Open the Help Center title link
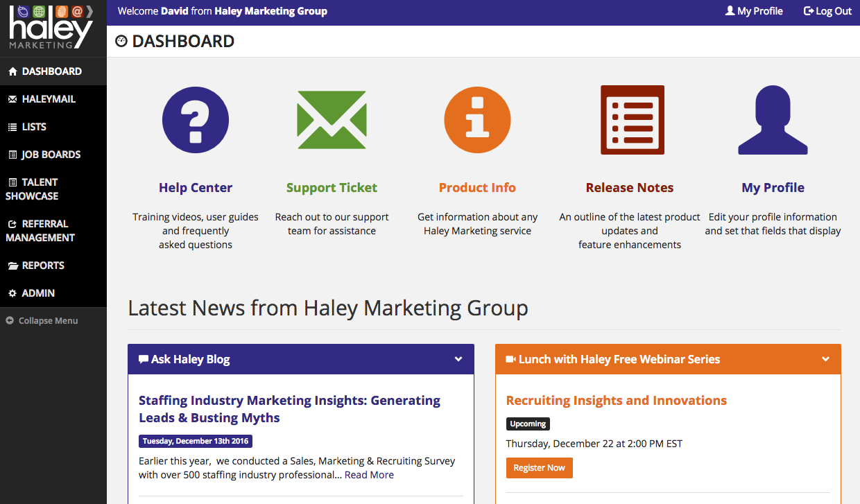Screen dimensions: 860x504 point(196,188)
